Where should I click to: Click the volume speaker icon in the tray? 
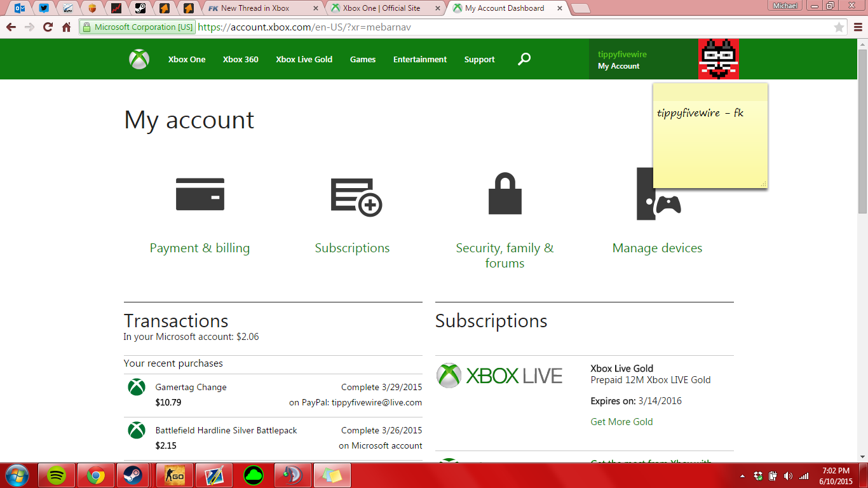click(x=789, y=475)
